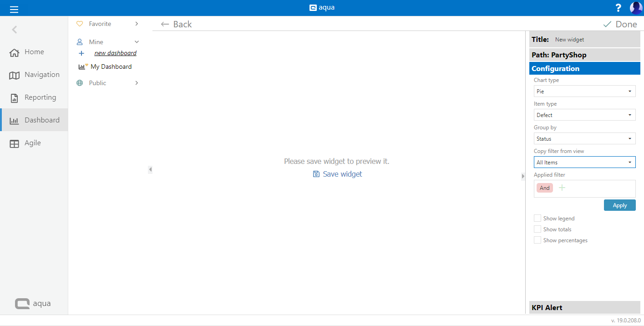Click the left panel collapse arrow handle

[150, 169]
